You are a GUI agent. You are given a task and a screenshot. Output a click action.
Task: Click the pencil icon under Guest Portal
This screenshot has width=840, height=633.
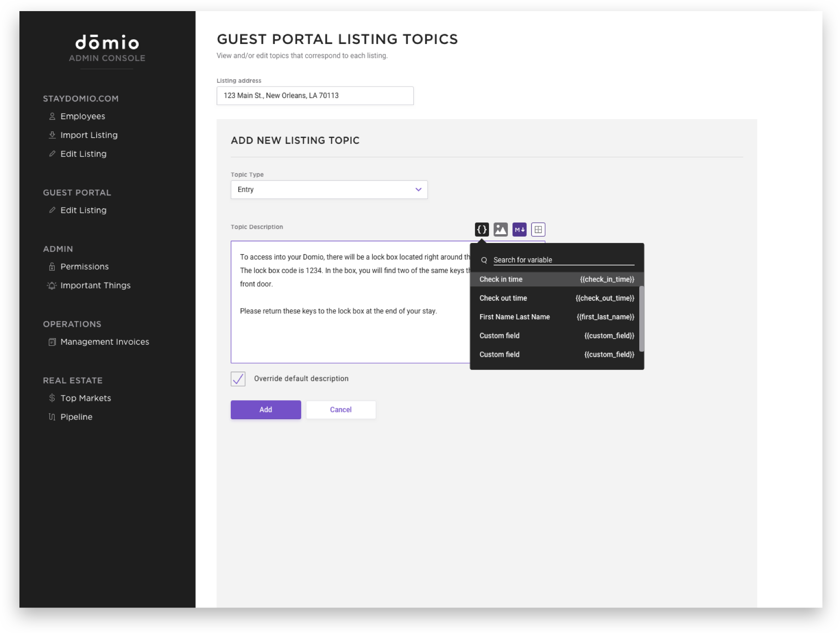pyautogui.click(x=52, y=210)
